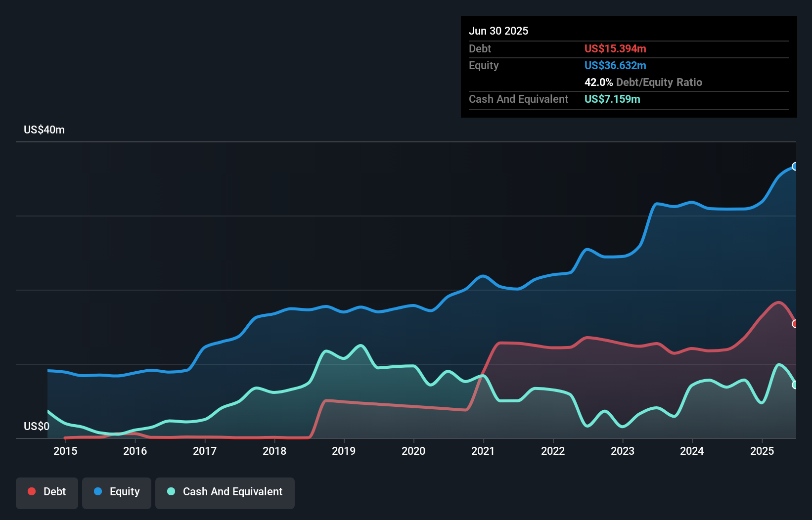Click the 42.0% Debt/Equity Ratio label
Screen dimensions: 812x520
(643, 82)
